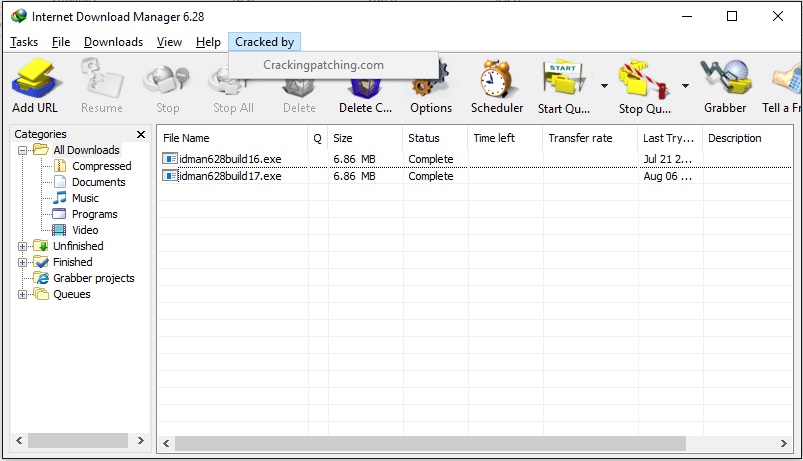Image resolution: width=803 pixels, height=461 pixels.
Task: Expand the Queues tree node
Action: coord(23,294)
